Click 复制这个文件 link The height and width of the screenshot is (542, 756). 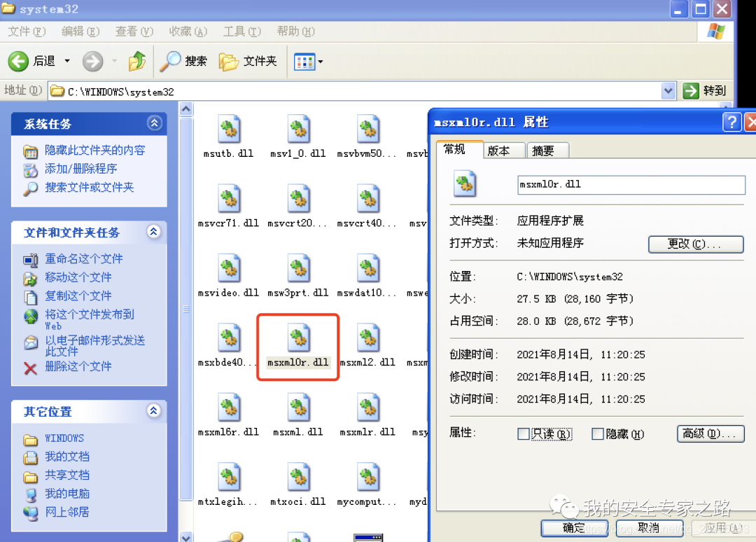click(78, 296)
